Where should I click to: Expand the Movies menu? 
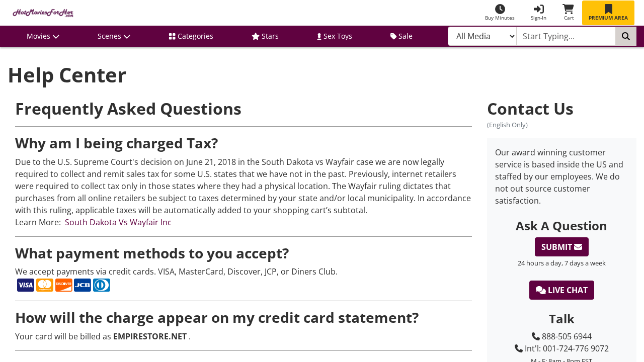click(43, 36)
